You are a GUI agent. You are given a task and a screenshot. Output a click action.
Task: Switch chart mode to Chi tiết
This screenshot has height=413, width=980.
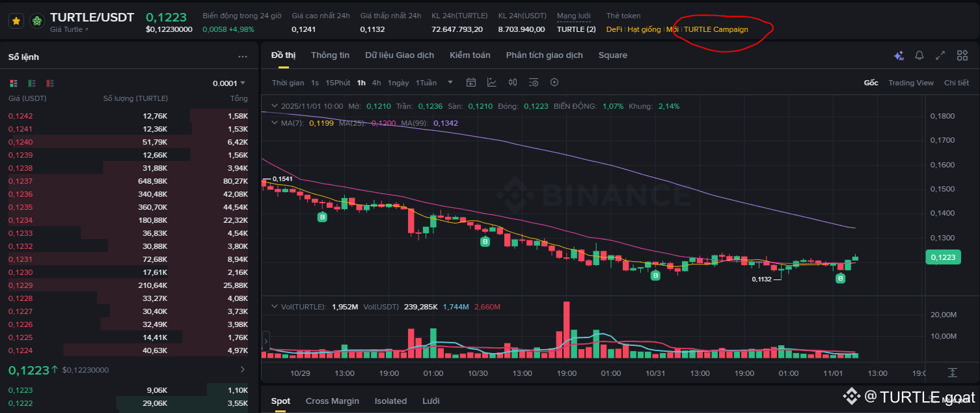[957, 83]
